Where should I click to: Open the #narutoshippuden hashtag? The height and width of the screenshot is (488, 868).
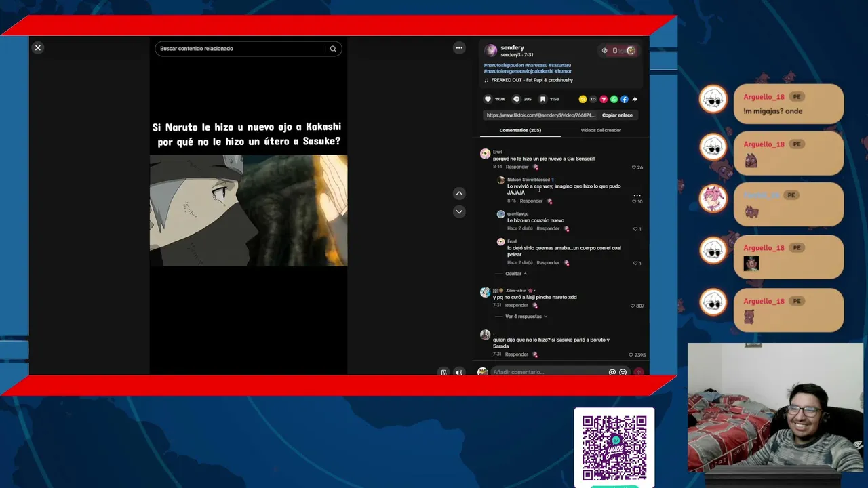[x=504, y=65]
